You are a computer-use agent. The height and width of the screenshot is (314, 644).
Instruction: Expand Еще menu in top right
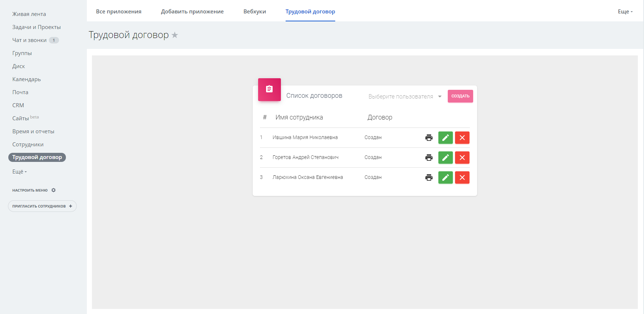click(x=625, y=12)
